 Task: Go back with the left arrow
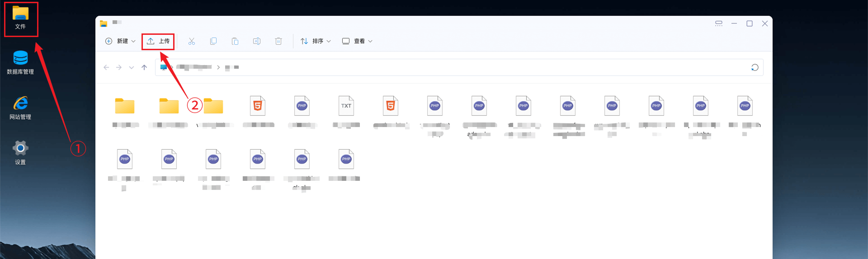(106, 67)
